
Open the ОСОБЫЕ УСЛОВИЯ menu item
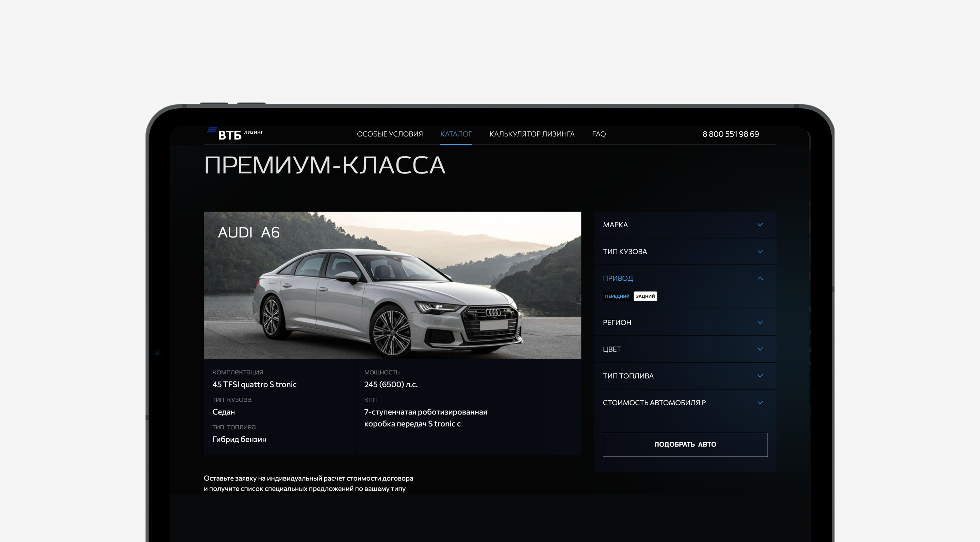pyautogui.click(x=390, y=134)
